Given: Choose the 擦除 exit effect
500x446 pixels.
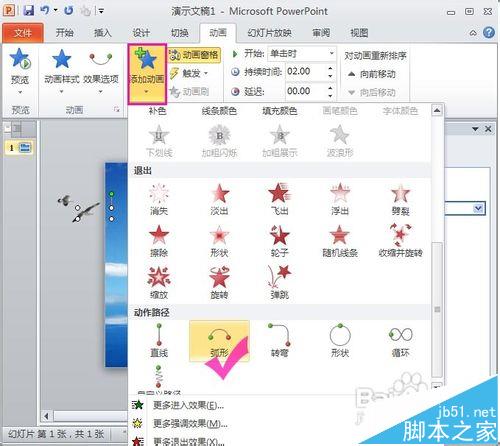Looking at the screenshot, I should [x=159, y=241].
